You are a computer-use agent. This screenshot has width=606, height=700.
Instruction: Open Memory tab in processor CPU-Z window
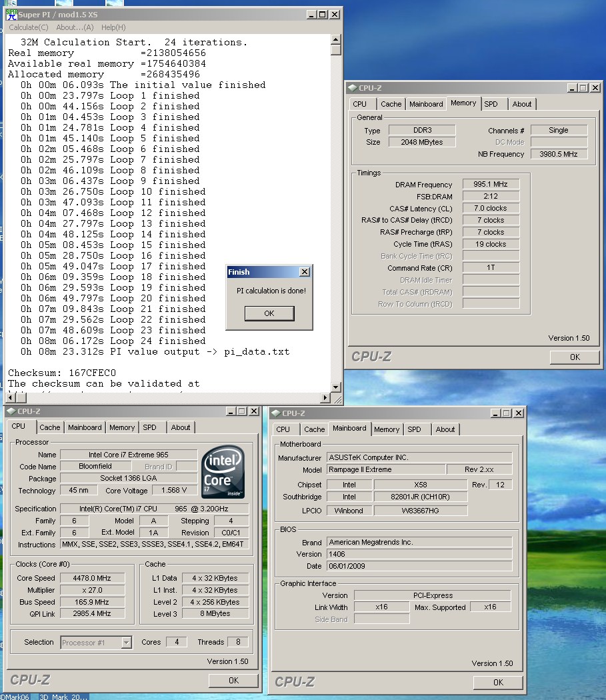pyautogui.click(x=122, y=427)
